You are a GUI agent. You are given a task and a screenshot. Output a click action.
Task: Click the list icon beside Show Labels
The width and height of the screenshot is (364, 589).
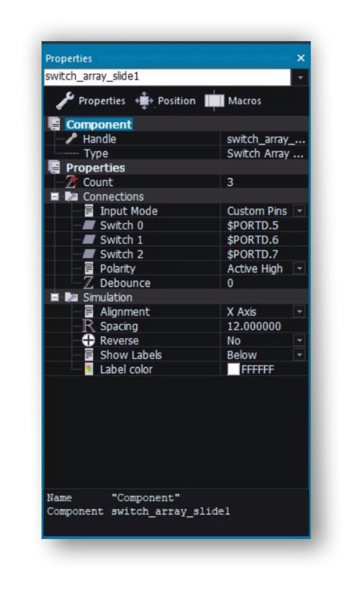click(x=88, y=355)
